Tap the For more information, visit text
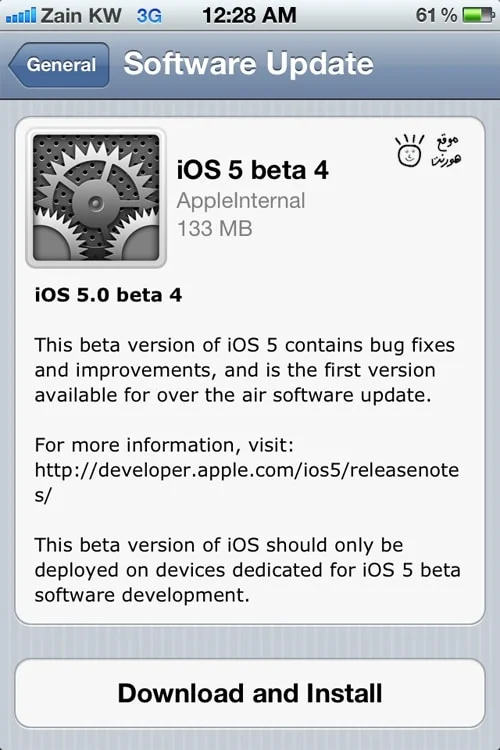The height and width of the screenshot is (750, 500). pos(164,445)
